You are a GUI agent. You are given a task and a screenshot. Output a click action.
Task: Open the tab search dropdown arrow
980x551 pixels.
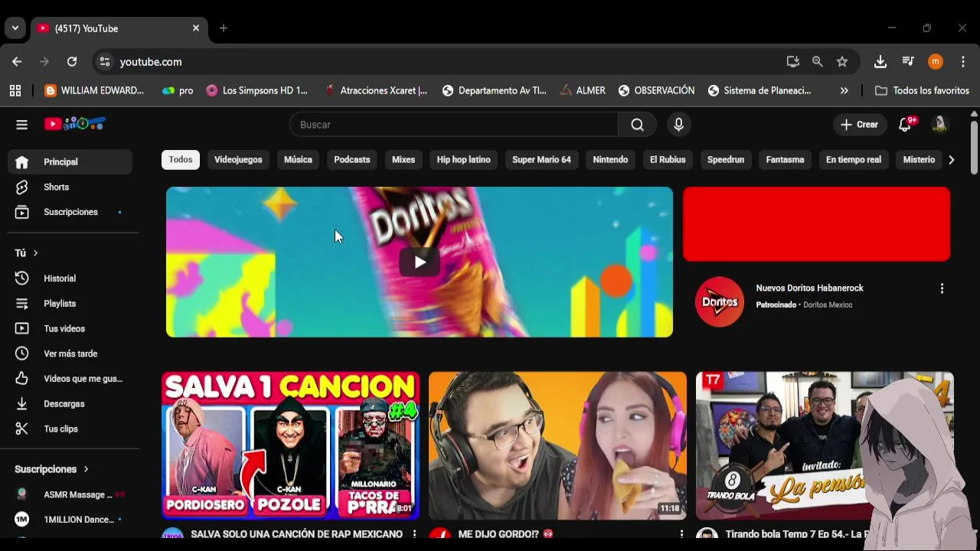point(15,28)
